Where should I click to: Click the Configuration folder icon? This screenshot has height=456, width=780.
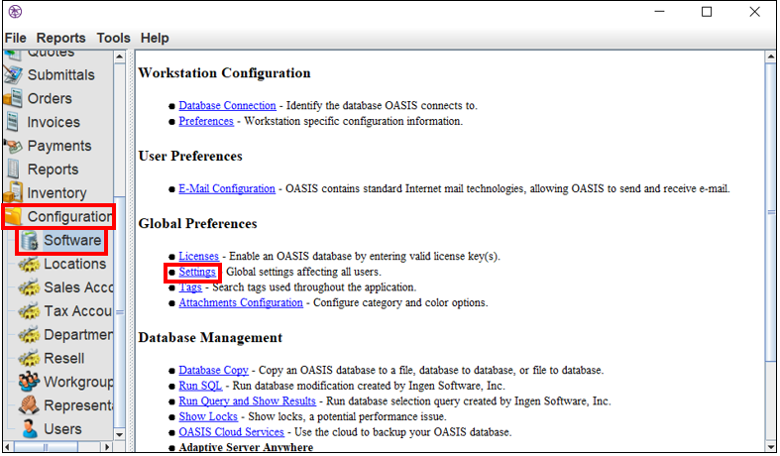(x=13, y=216)
